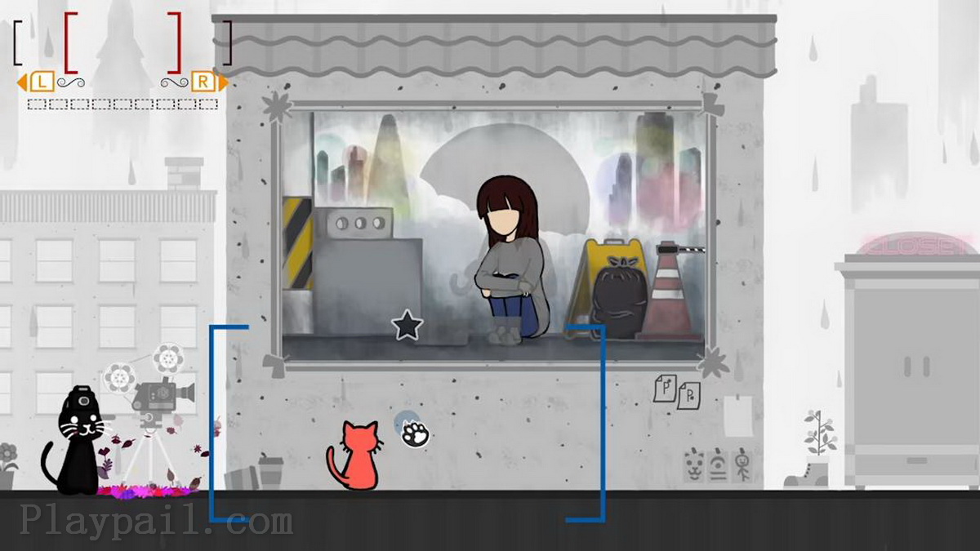Select the black star on the ledge
Image resolution: width=980 pixels, height=551 pixels.
408,325
